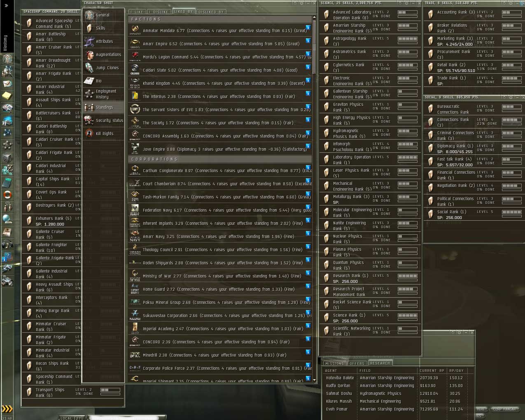Click the blue info question-mark sidebar icon
The width and height of the screenshot is (525, 420).
tap(7, 257)
